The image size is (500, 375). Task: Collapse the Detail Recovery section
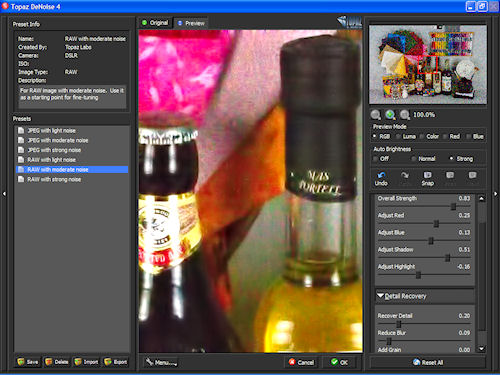[380, 296]
